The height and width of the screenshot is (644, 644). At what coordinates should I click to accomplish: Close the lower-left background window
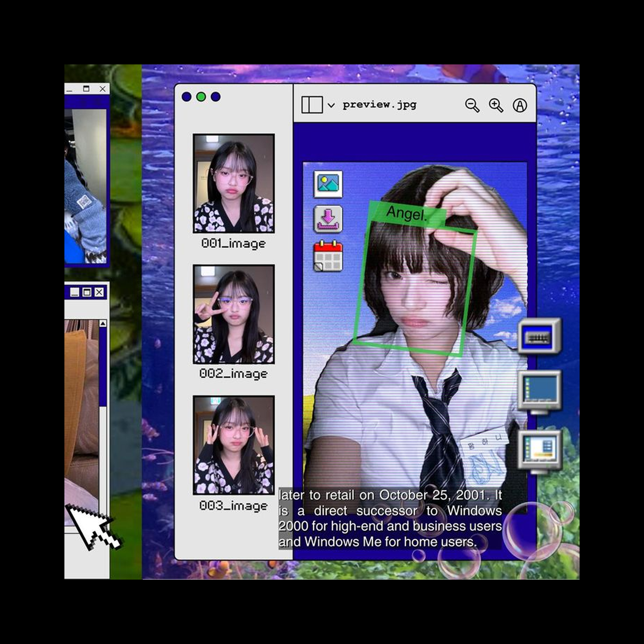click(x=99, y=292)
